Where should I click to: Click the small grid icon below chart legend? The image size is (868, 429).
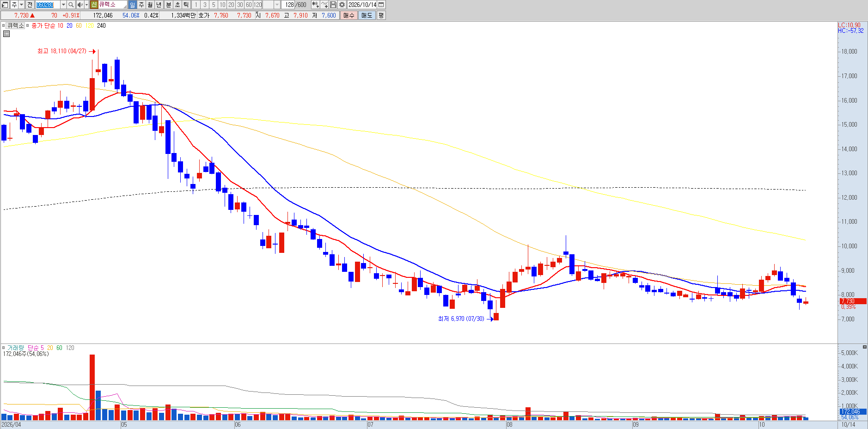6,34
